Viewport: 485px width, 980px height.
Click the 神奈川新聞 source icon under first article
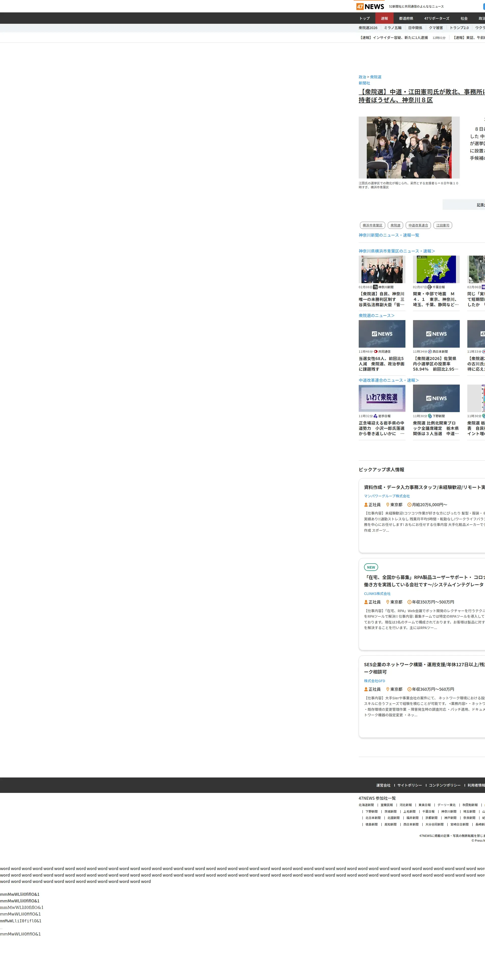click(375, 287)
